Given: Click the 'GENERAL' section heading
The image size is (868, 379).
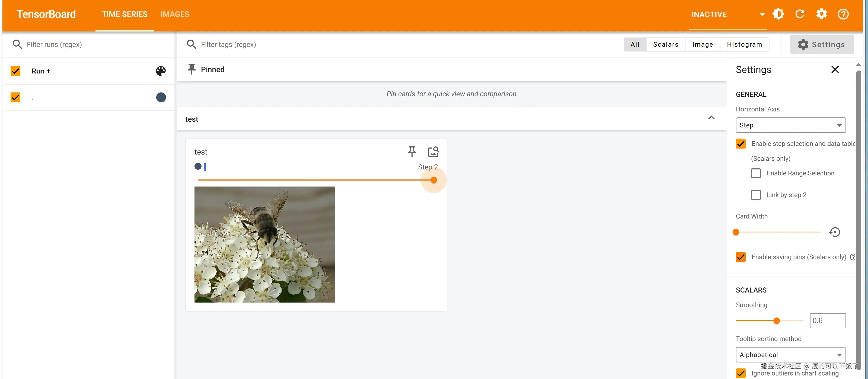Looking at the screenshot, I should tap(751, 94).
